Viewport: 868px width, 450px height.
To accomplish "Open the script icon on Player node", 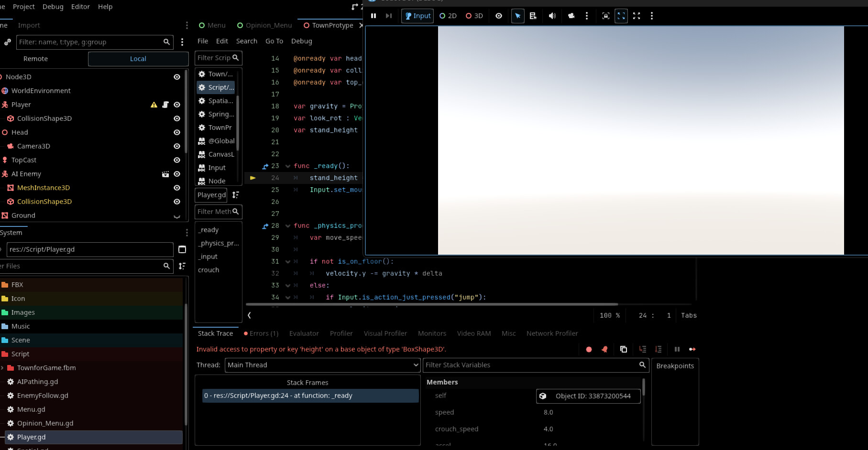I will click(165, 105).
